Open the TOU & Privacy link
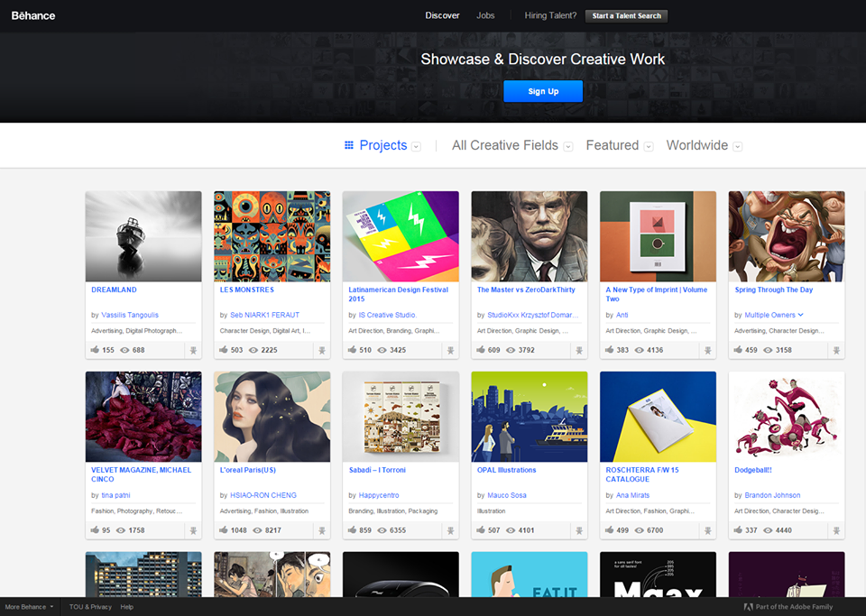 click(x=90, y=607)
